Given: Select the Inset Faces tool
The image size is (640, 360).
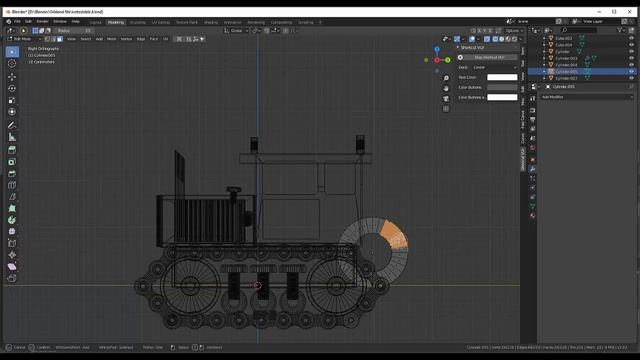Looking at the screenshot, I should (x=12, y=162).
